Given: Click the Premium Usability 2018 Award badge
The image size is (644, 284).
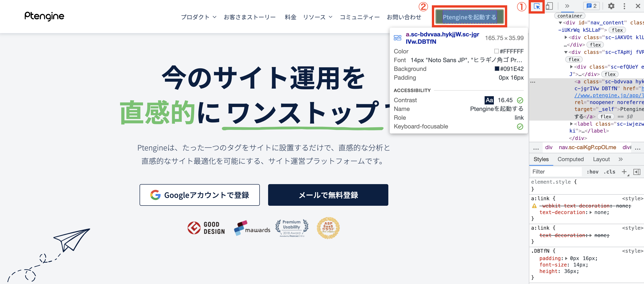Looking at the screenshot, I should [x=292, y=228].
